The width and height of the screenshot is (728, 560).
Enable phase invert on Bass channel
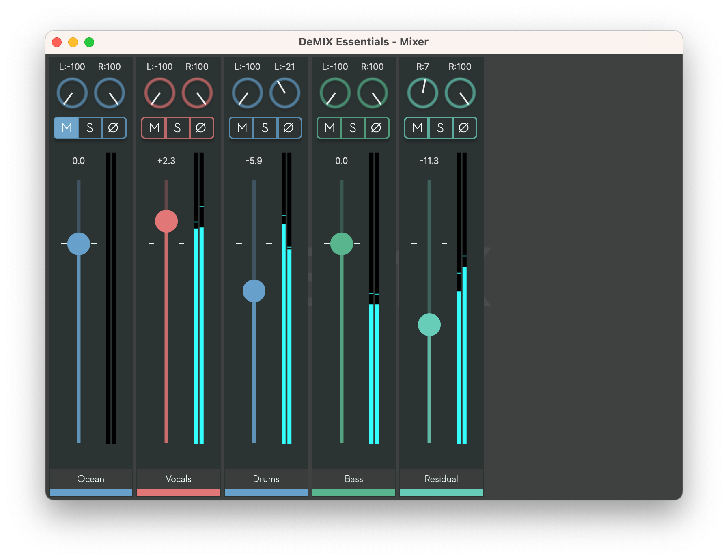376,128
